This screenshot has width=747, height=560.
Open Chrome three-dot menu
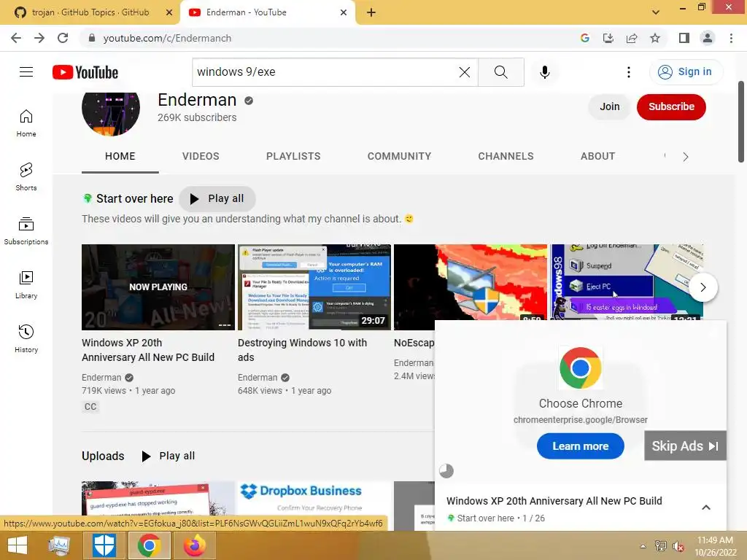pos(731,38)
